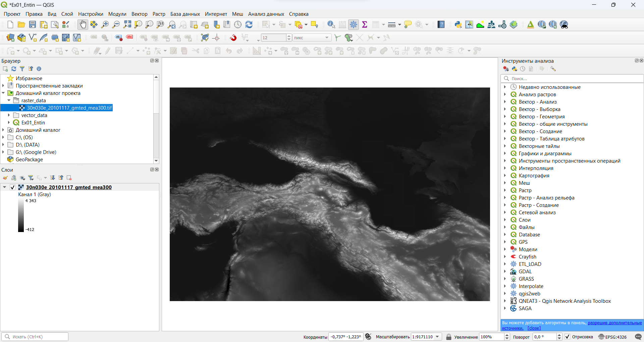Open the пикс units dropdown
Image resolution: width=644 pixels, height=342 pixels.
click(312, 38)
